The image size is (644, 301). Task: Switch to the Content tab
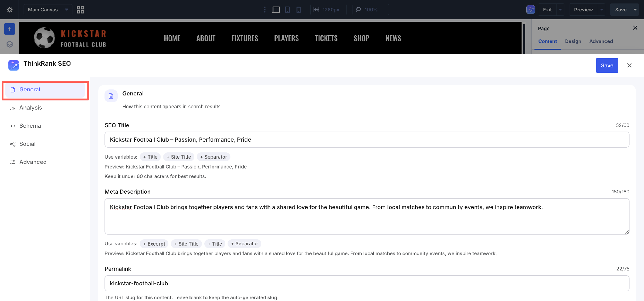coord(547,41)
